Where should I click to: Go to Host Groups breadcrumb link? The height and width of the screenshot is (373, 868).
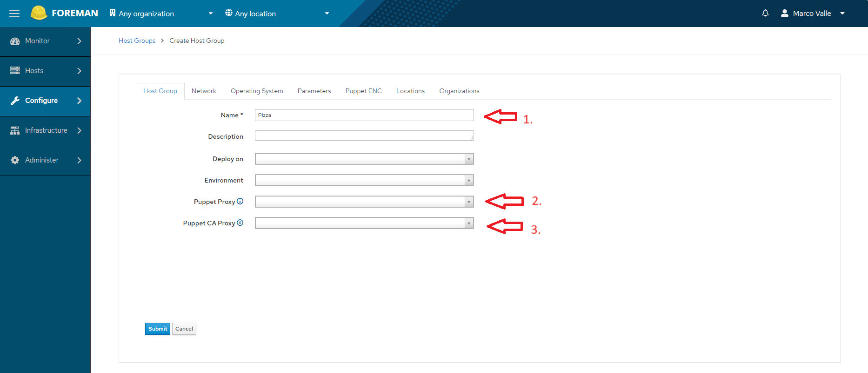137,41
